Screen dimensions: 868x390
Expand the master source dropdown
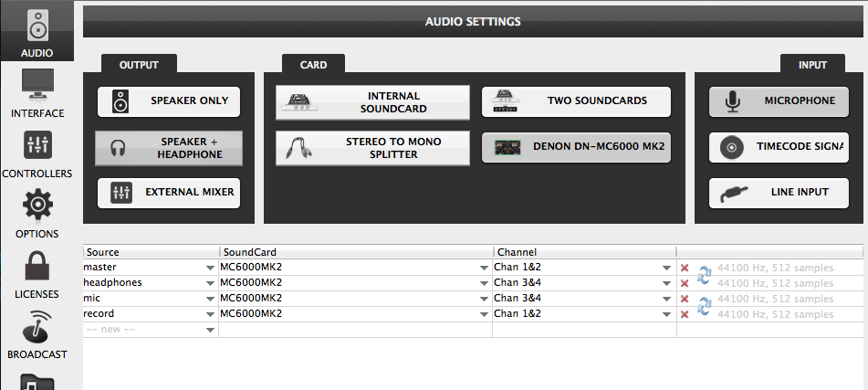(210, 268)
